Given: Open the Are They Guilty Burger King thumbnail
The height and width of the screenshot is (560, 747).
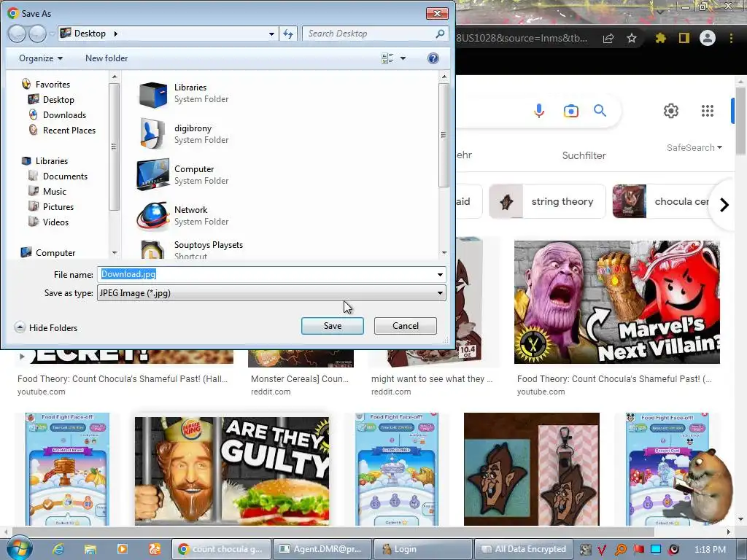Looking at the screenshot, I should (232, 472).
